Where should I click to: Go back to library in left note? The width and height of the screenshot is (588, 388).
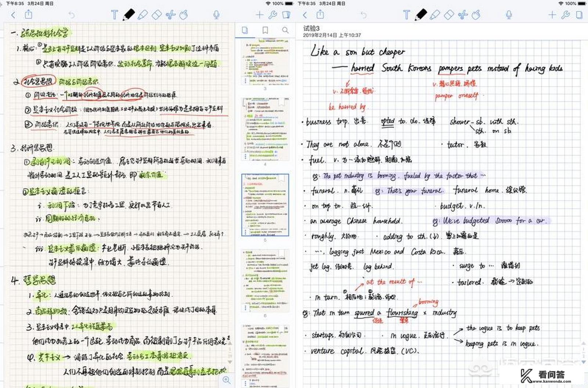tap(14, 15)
